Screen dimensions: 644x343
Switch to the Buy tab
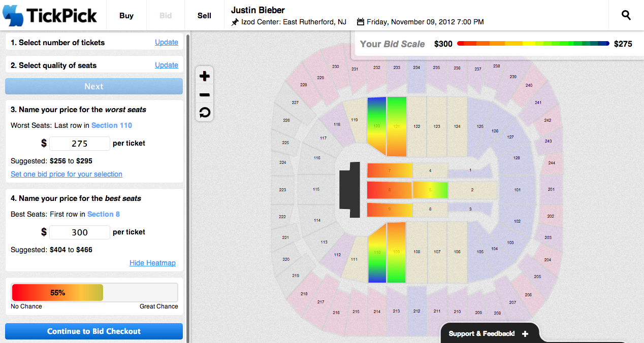(126, 15)
